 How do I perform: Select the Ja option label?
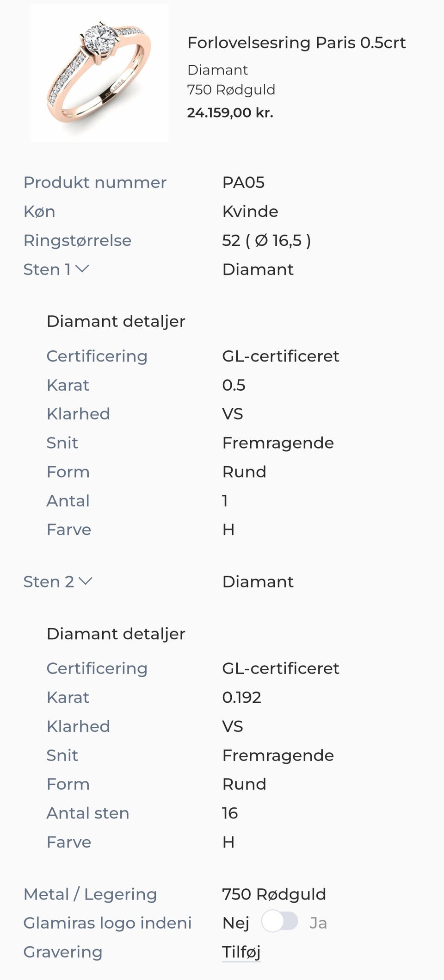(x=318, y=923)
